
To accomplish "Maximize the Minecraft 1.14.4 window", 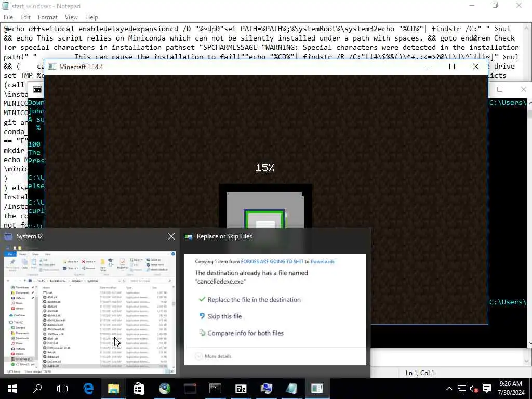I will 452,66.
